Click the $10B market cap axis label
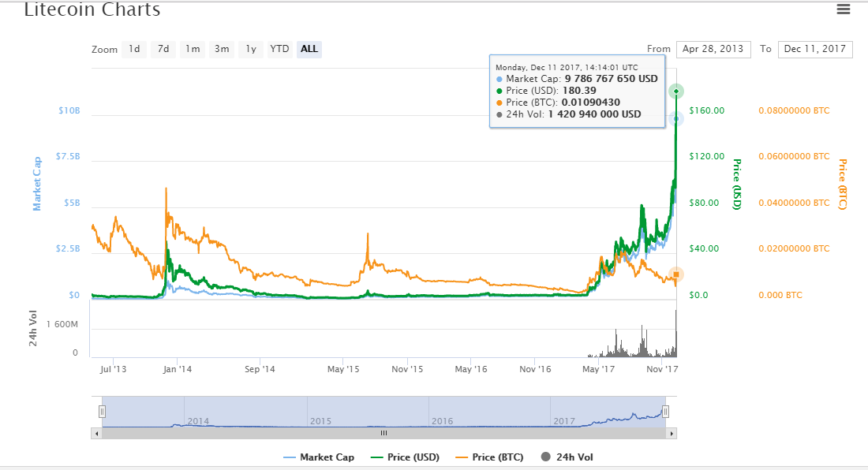The width and height of the screenshot is (868, 470). tap(69, 110)
